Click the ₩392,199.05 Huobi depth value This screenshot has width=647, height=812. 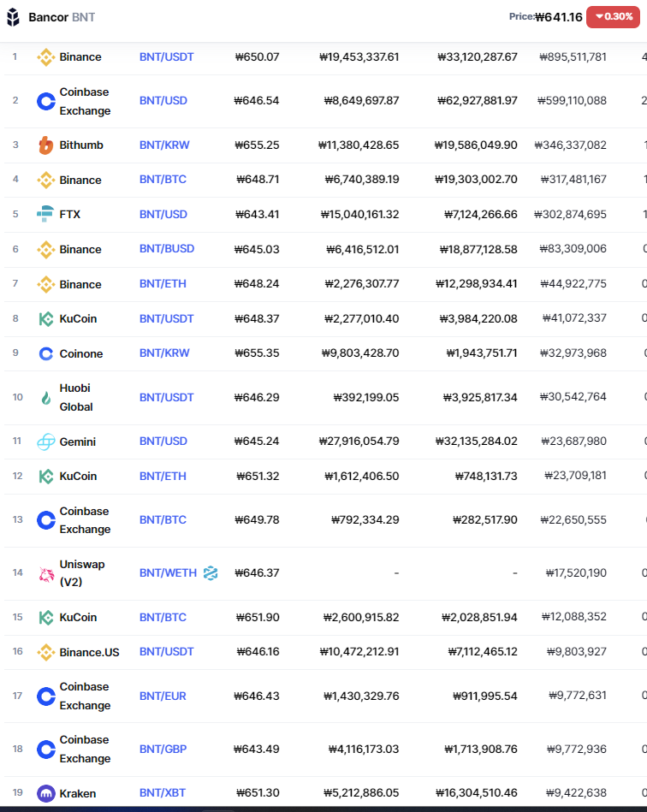click(366, 397)
